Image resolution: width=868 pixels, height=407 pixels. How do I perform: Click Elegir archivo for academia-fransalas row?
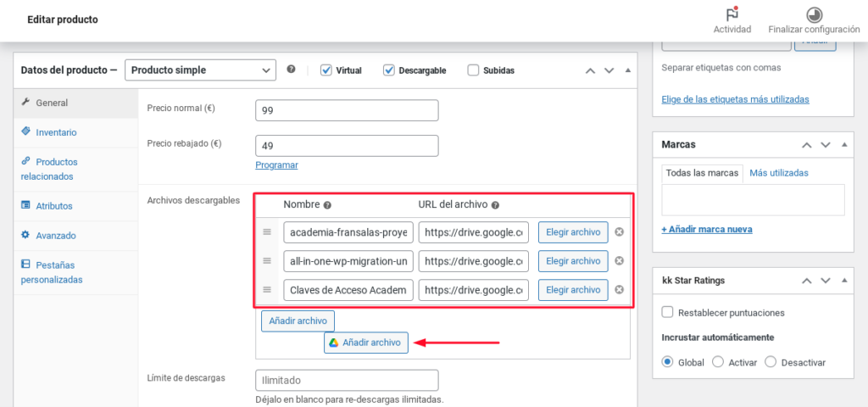[573, 232]
